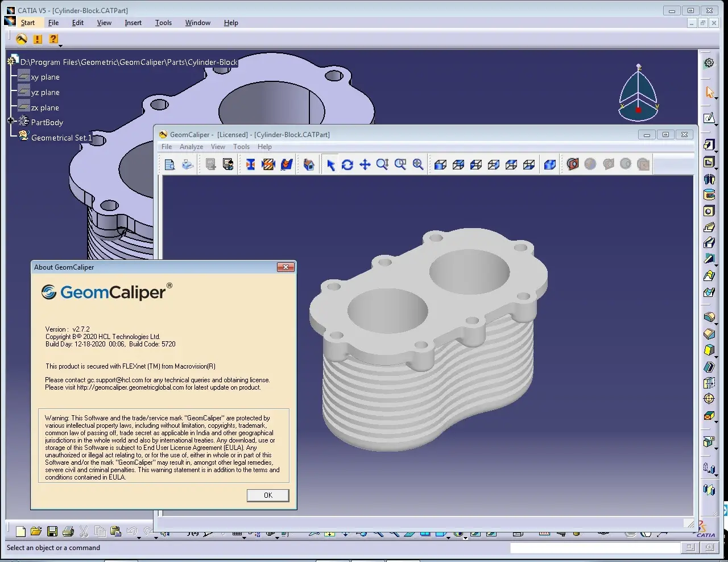
Task: Click the Shaft icon in CATIA right toolbar
Action: pyautogui.click(x=709, y=179)
